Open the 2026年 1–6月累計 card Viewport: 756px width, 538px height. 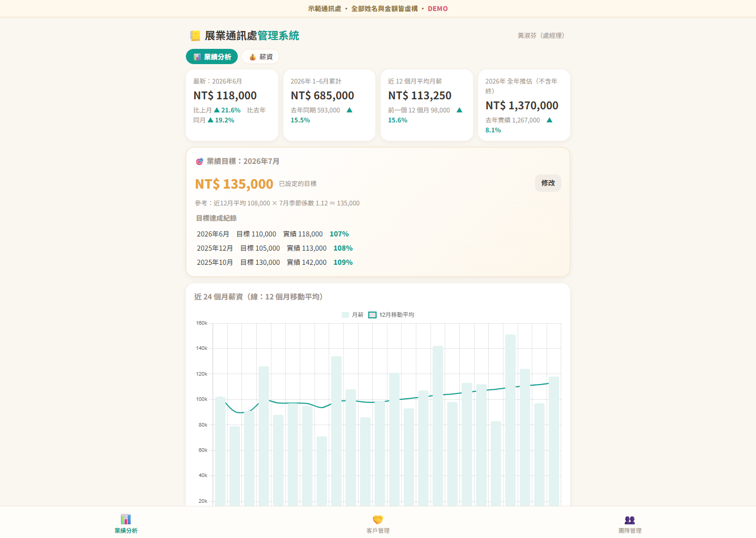[x=329, y=105]
